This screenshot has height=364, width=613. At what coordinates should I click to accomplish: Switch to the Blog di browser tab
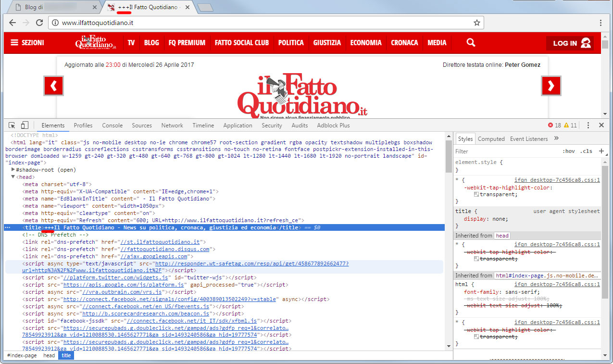pyautogui.click(x=53, y=8)
